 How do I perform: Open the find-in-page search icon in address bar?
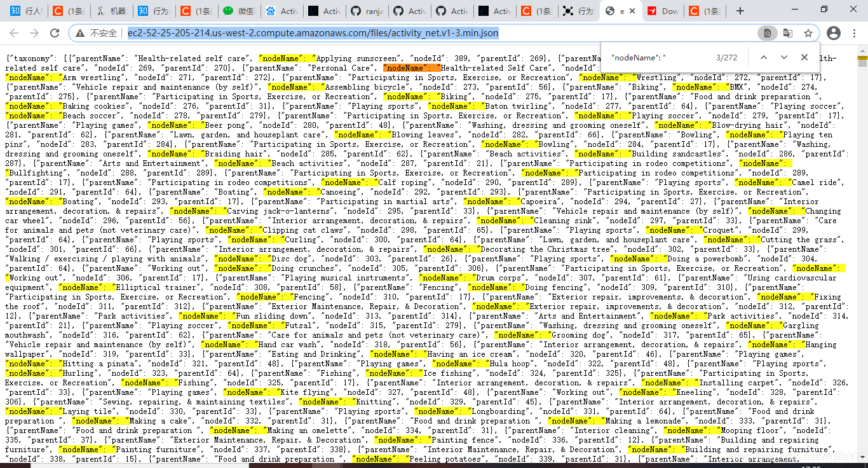point(768,33)
